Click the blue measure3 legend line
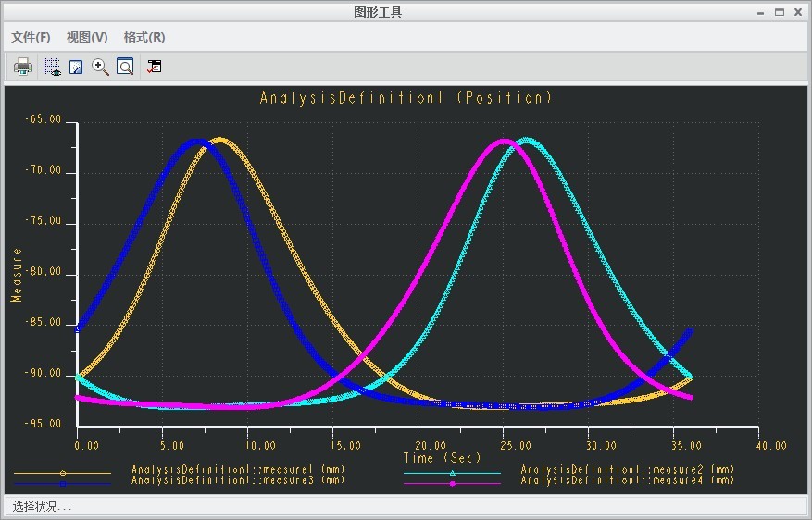812x520 pixels. click(x=62, y=483)
